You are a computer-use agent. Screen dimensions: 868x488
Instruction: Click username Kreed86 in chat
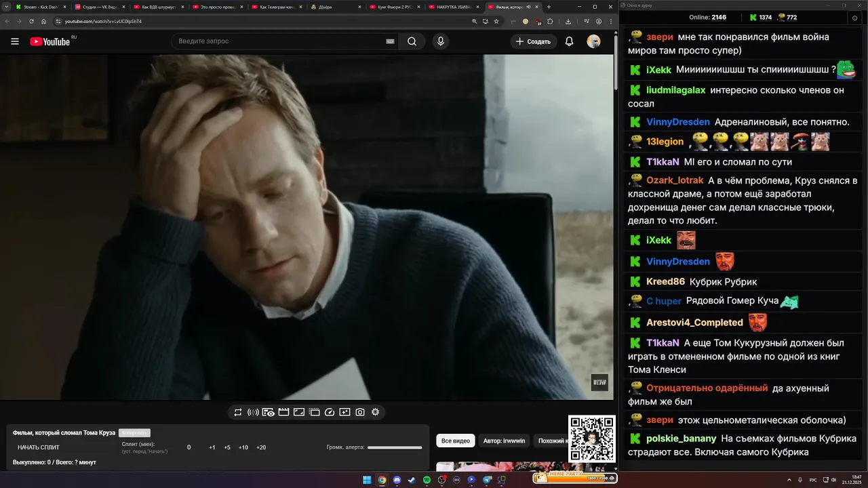(665, 281)
